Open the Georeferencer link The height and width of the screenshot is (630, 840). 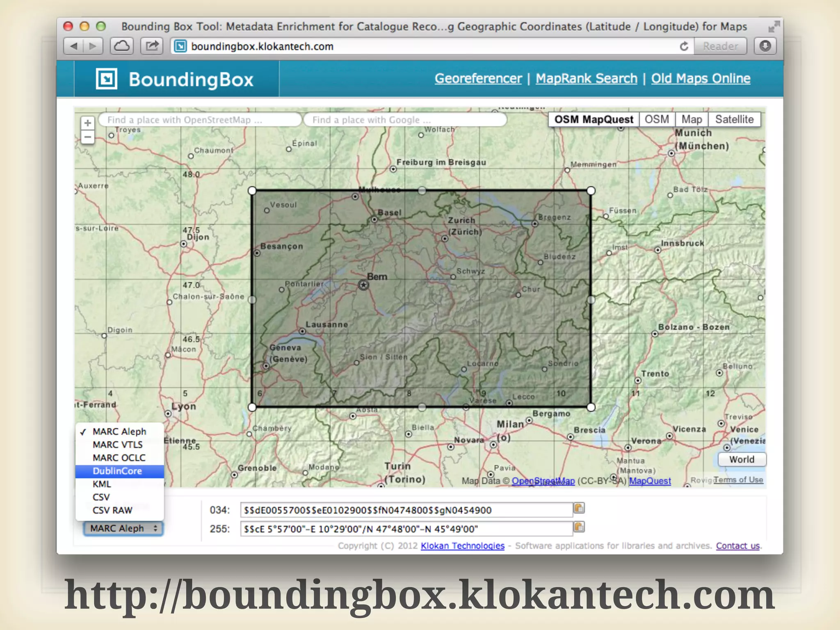(x=478, y=78)
